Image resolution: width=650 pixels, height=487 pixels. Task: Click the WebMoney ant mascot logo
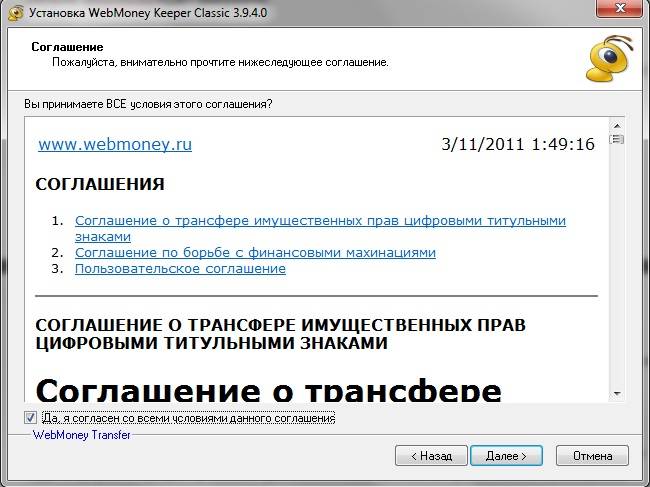point(610,58)
